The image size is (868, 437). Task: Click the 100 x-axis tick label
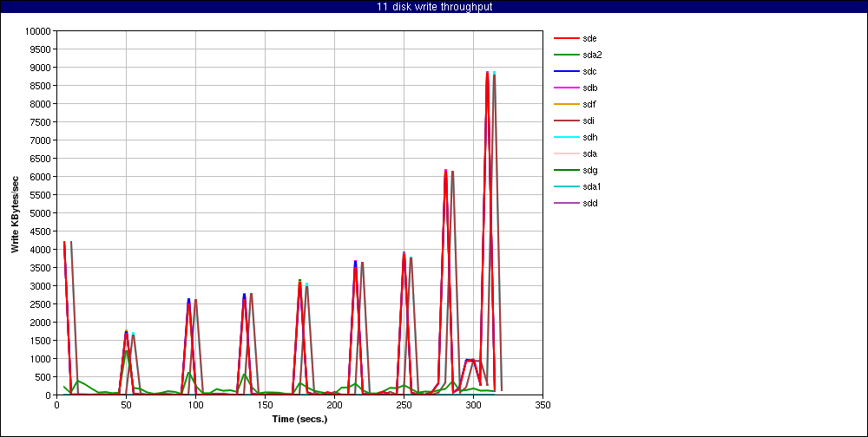coord(195,405)
